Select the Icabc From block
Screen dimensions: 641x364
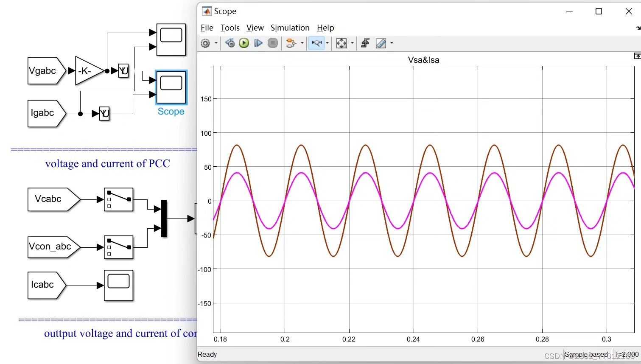[x=47, y=286]
